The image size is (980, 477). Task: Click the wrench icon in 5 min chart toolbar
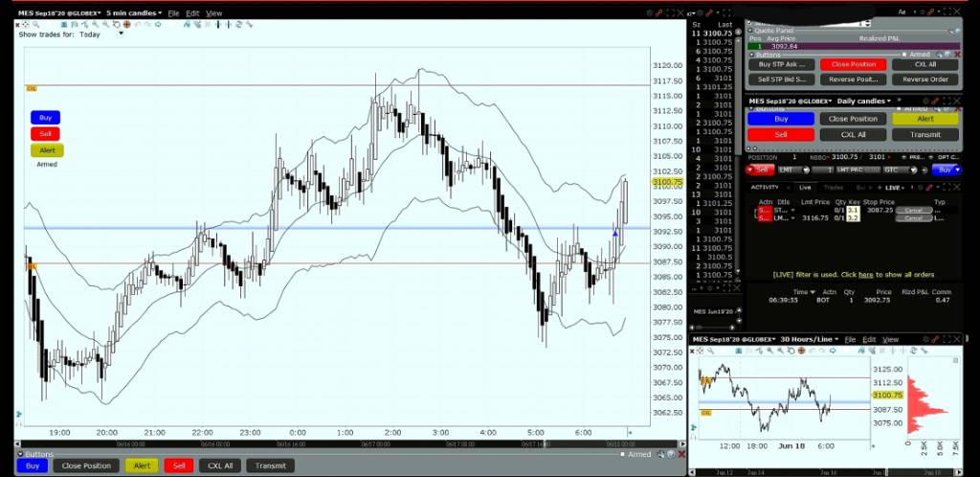click(x=250, y=24)
